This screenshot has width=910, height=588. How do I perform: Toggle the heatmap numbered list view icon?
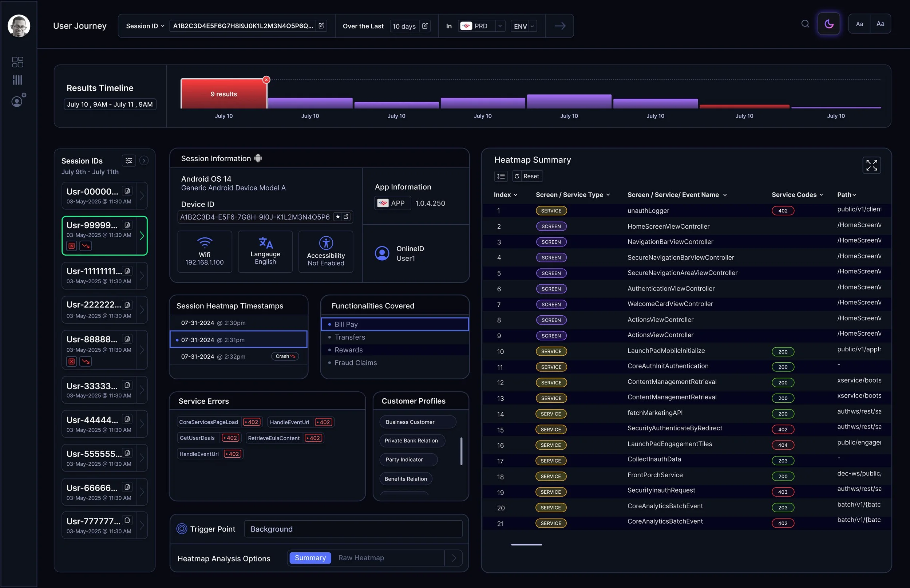501,176
